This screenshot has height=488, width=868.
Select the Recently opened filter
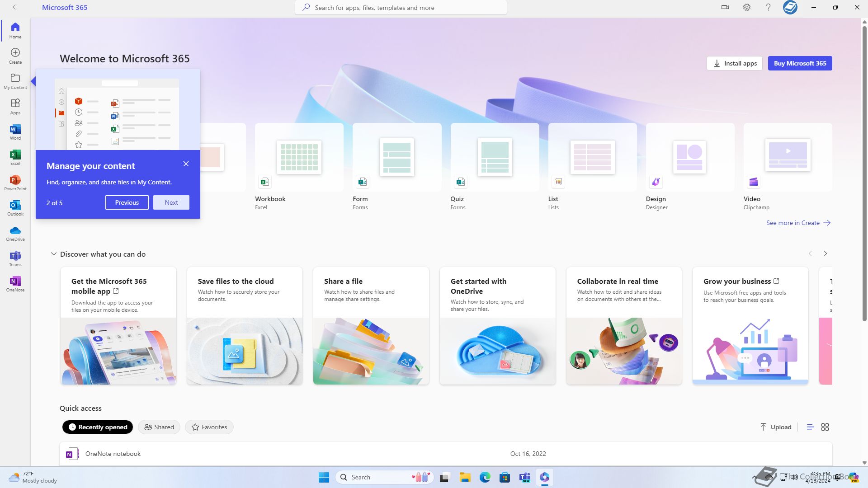(x=98, y=427)
